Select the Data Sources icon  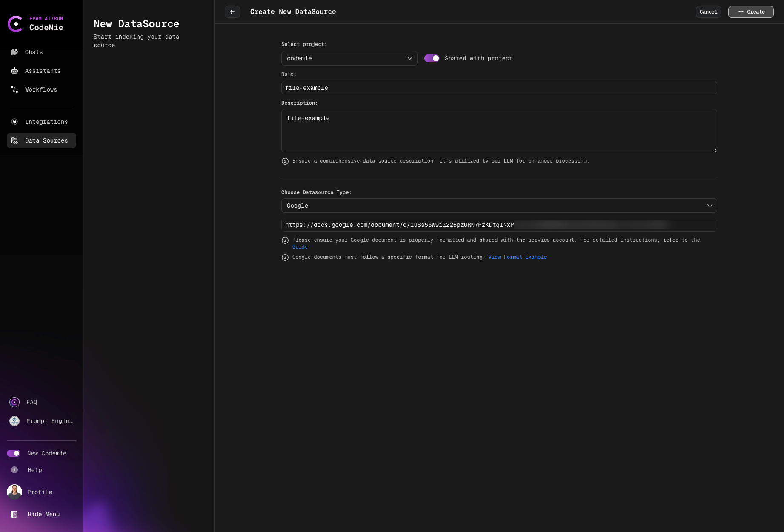14,140
